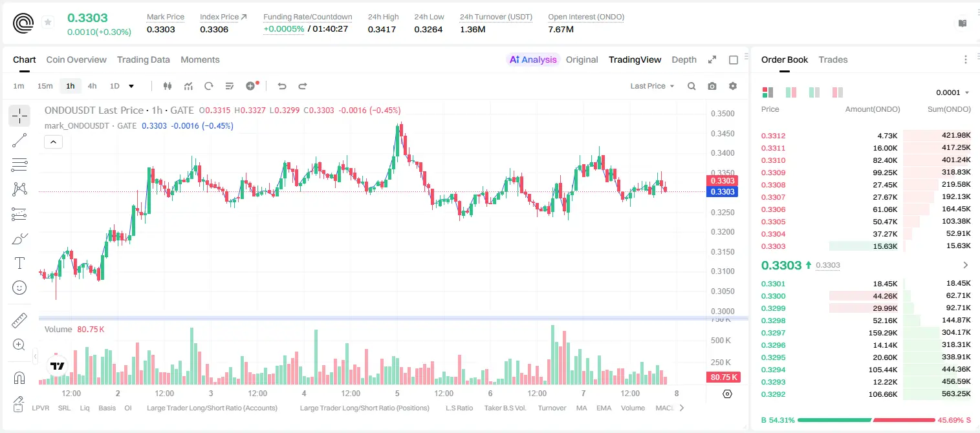Expand more timeframe options arrow
Screen dimensions: 980x433
[x=132, y=86]
